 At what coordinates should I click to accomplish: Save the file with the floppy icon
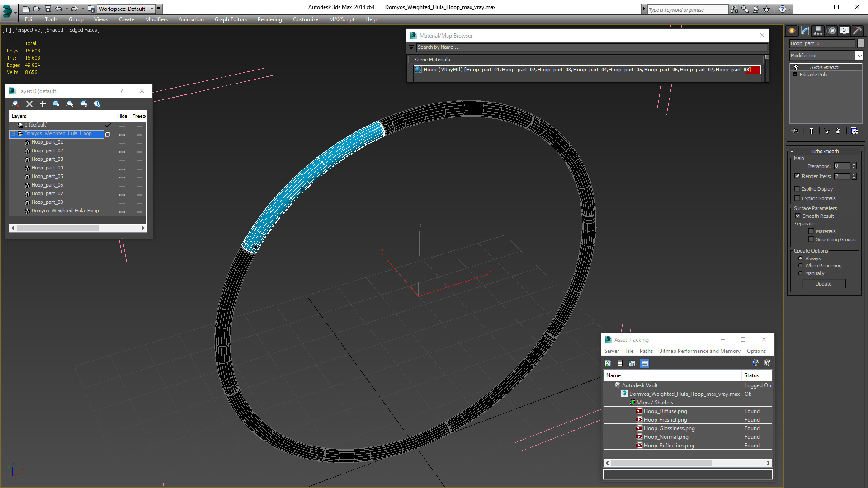[x=47, y=9]
